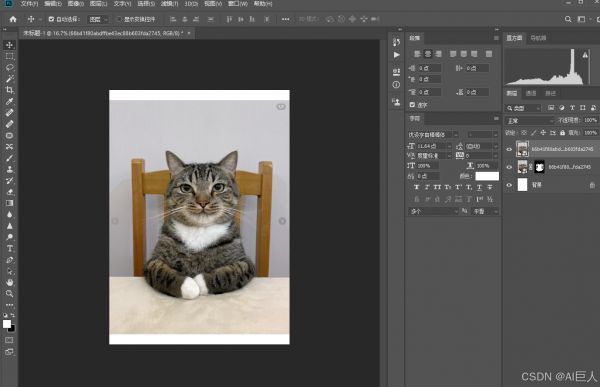Viewport: 600px width, 387px height.
Task: Open the language dropdown at Character panel bottom
Action: [433, 211]
